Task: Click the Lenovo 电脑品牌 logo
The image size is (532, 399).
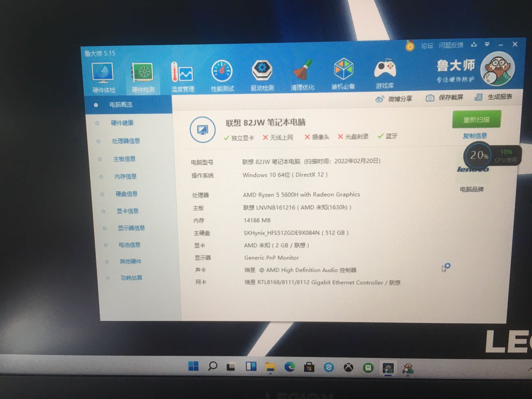Action: pos(472,169)
